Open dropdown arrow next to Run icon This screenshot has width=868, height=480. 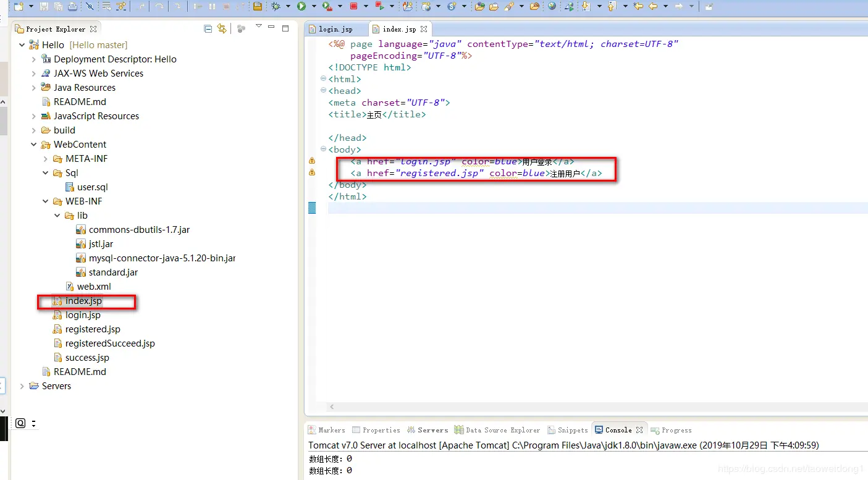pos(314,6)
